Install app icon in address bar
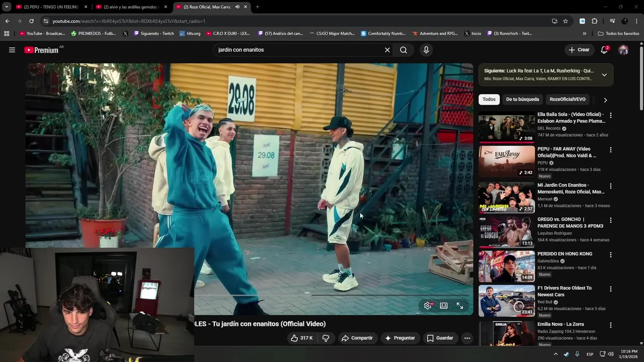The height and width of the screenshot is (362, 644). (554, 21)
